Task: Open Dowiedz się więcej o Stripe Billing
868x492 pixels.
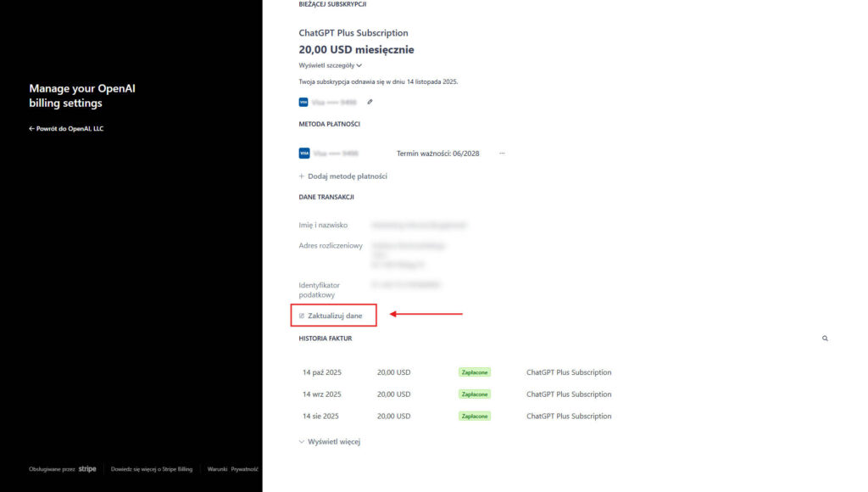Action: point(151,468)
